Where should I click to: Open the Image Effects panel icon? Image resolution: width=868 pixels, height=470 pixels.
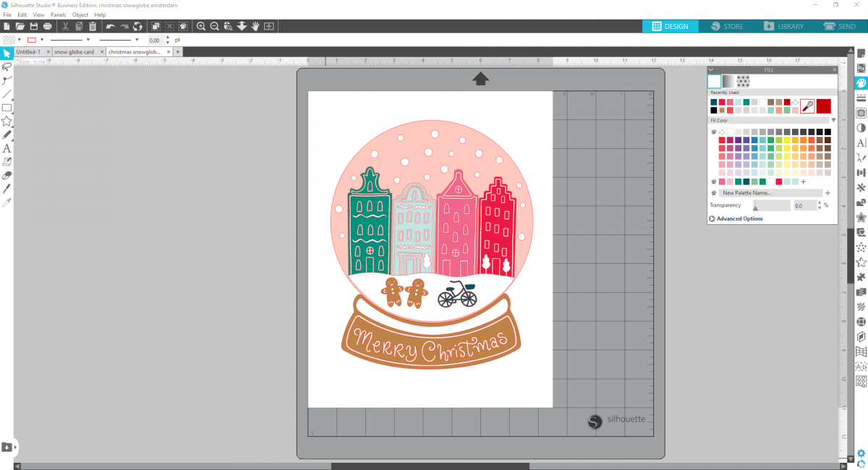[861, 128]
